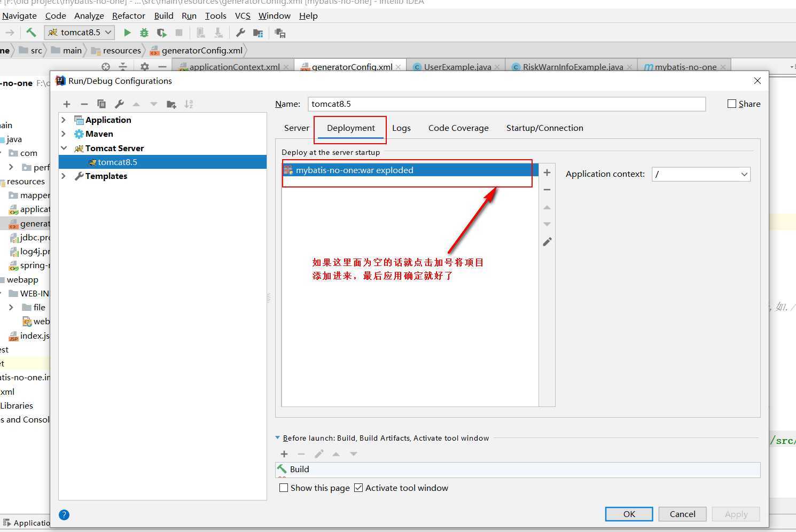Uncheck Activate tool window checkbox

[x=358, y=488]
